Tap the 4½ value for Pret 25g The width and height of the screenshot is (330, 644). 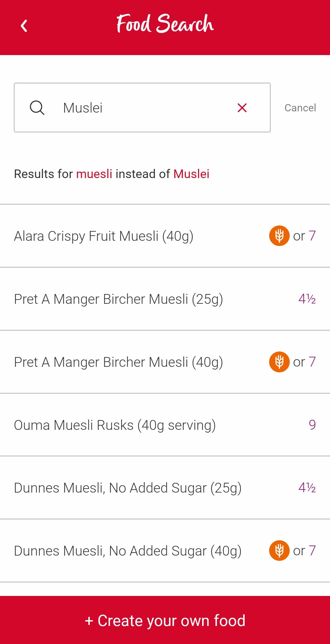(307, 299)
